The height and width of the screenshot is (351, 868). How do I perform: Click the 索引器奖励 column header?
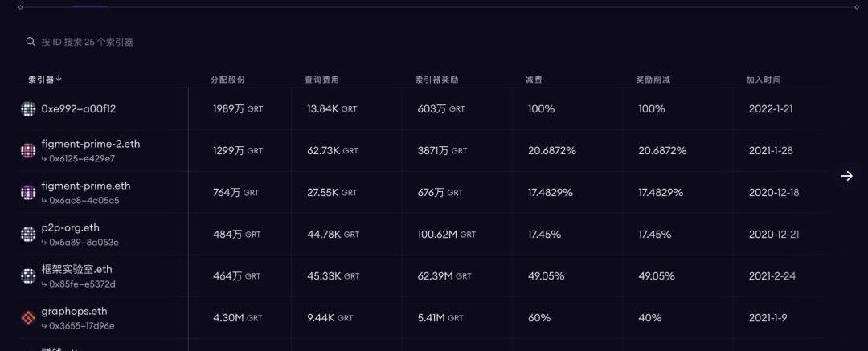coord(436,80)
